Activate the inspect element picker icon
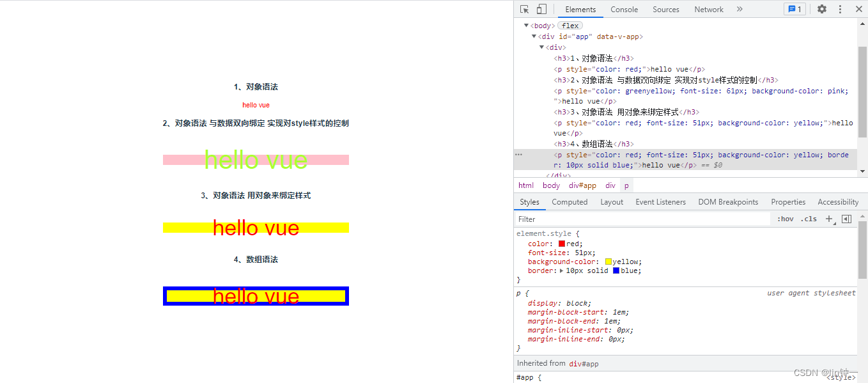 pos(525,9)
